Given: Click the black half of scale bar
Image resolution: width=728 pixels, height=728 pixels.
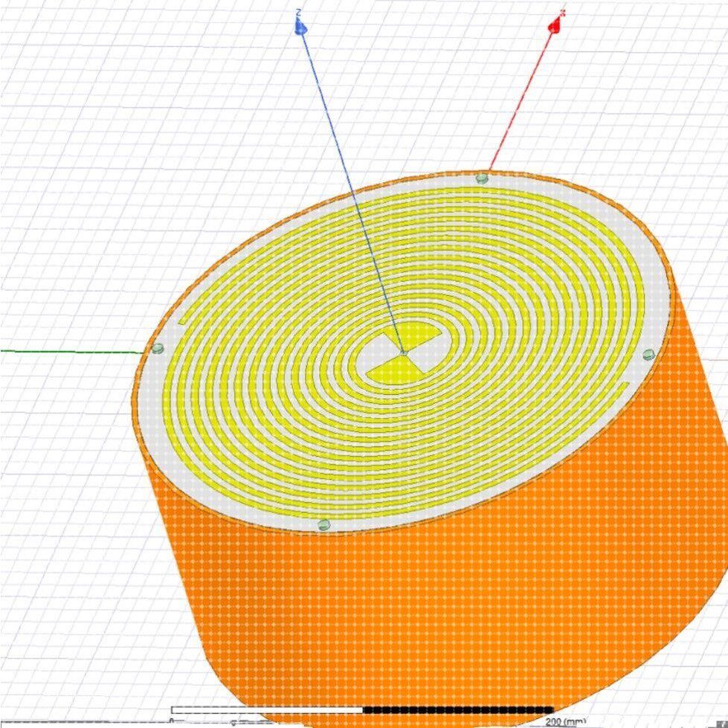Looking at the screenshot, I should tap(458, 710).
